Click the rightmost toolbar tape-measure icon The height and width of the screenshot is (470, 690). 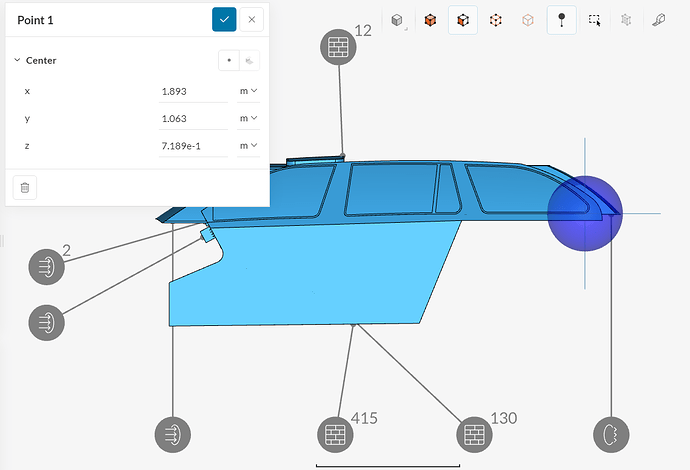[659, 20]
